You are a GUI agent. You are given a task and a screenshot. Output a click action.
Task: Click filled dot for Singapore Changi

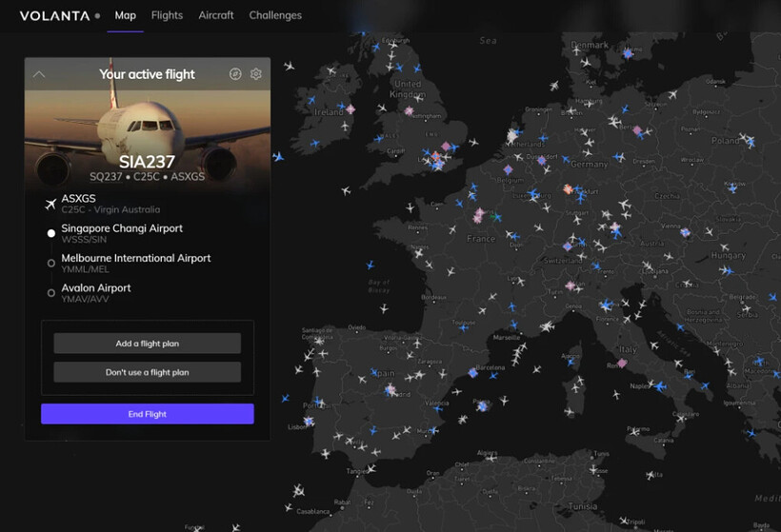[x=50, y=233]
